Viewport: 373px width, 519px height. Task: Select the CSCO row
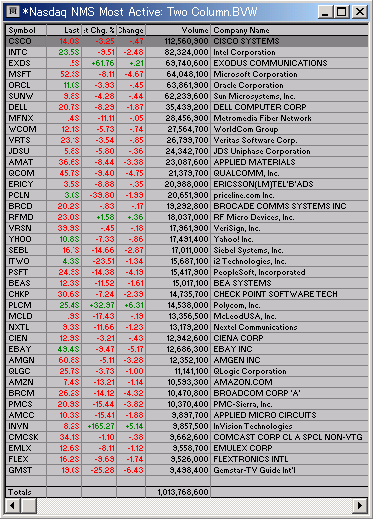187,41
